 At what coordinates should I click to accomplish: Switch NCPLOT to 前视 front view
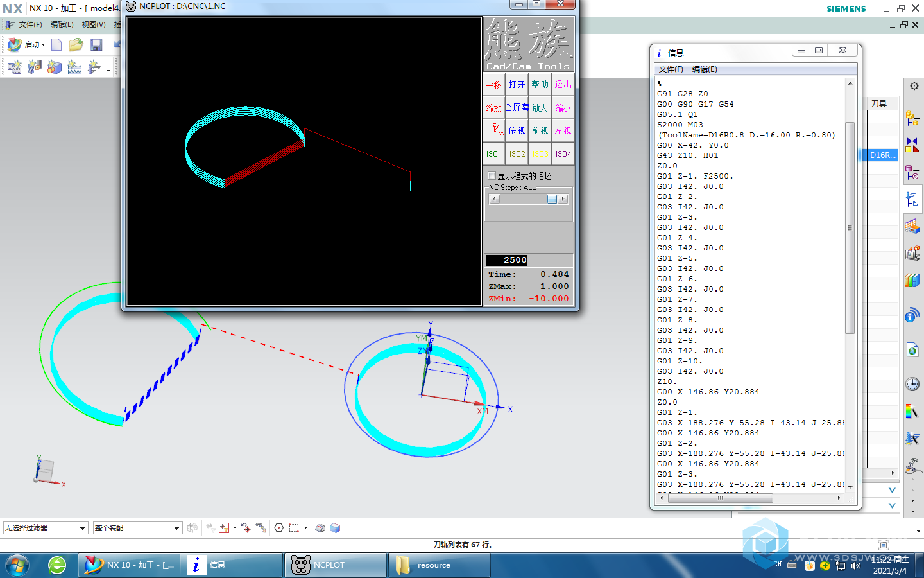(540, 130)
